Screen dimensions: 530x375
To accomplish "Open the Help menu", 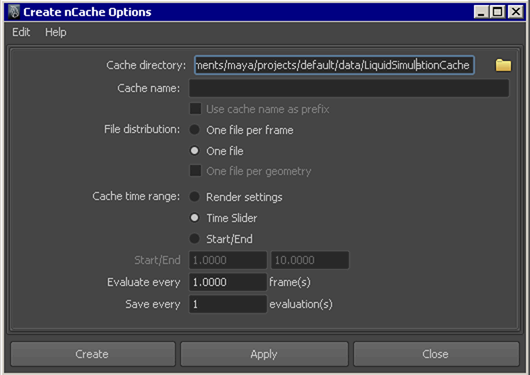I will tap(56, 32).
